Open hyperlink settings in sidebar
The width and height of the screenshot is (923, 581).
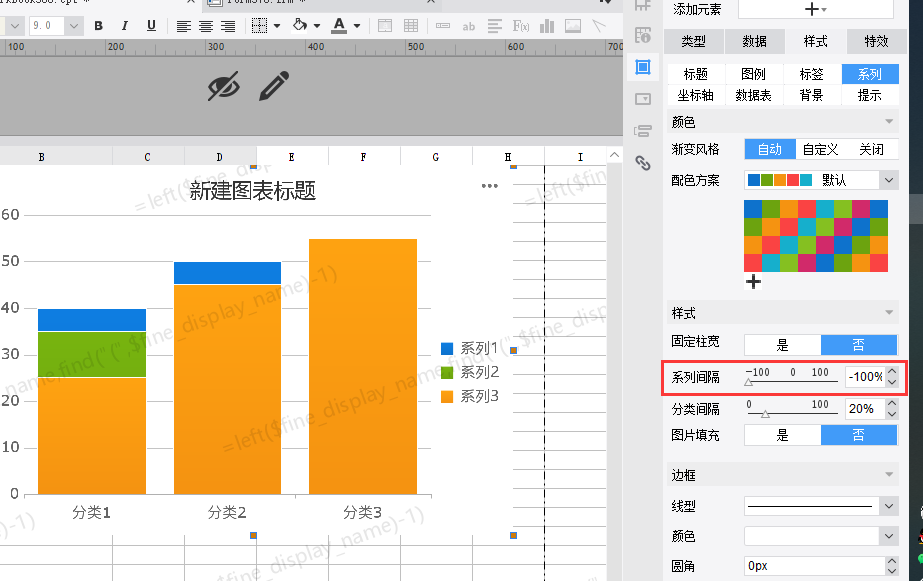pyautogui.click(x=644, y=163)
